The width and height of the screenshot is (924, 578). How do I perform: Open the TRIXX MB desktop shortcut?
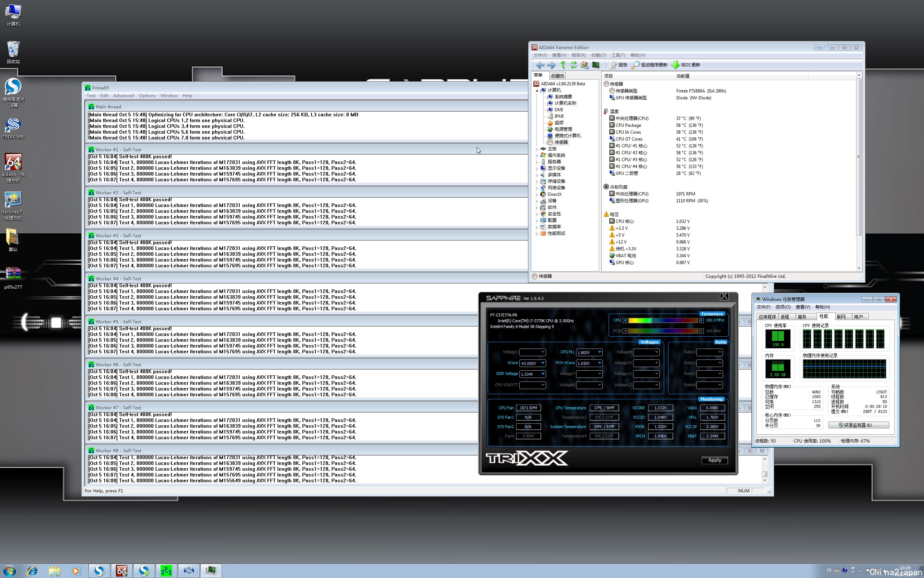pos(13,129)
